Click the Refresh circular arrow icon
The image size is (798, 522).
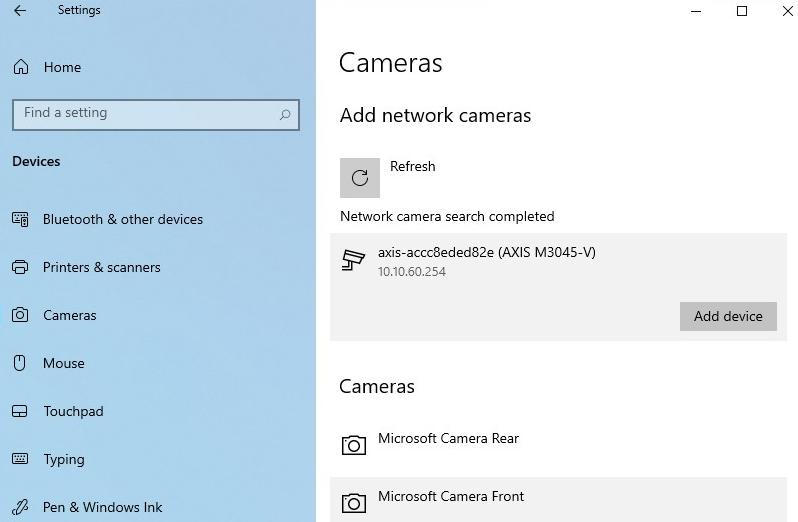(x=360, y=178)
